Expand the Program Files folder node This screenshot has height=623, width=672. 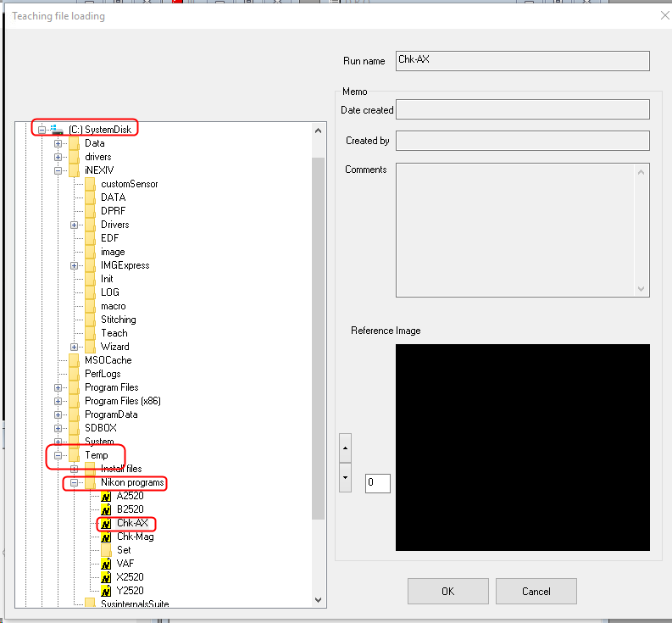pos(58,387)
